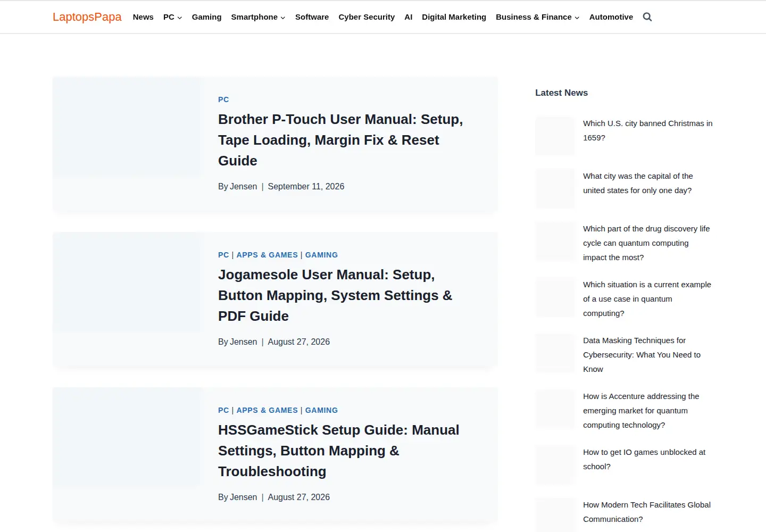Open 'How Modern Tech Facilitates Global Communication' link

click(x=647, y=512)
